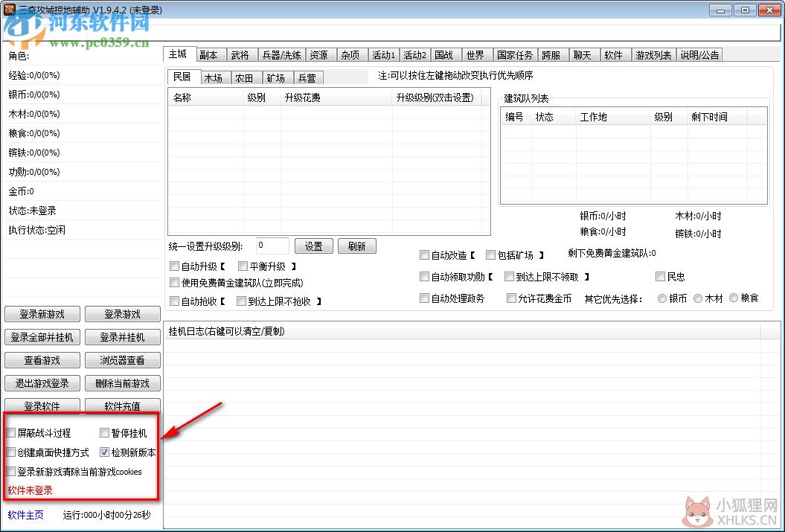Screen dimensions: 785x532
Task: Switch to the 活动1 tab
Action: [384, 55]
